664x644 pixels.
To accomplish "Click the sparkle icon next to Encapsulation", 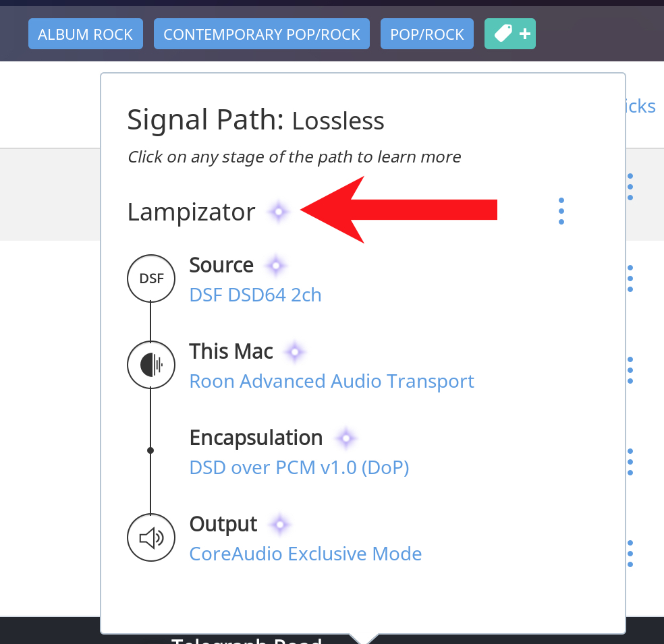I will 345,438.
